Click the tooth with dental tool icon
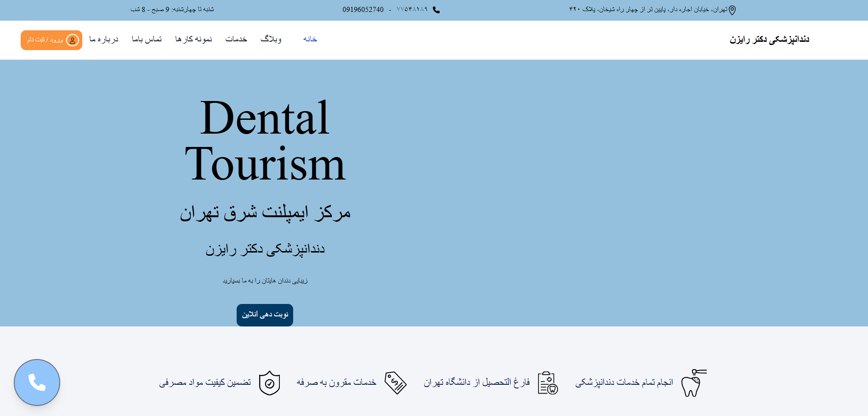868x416 pixels. (693, 383)
